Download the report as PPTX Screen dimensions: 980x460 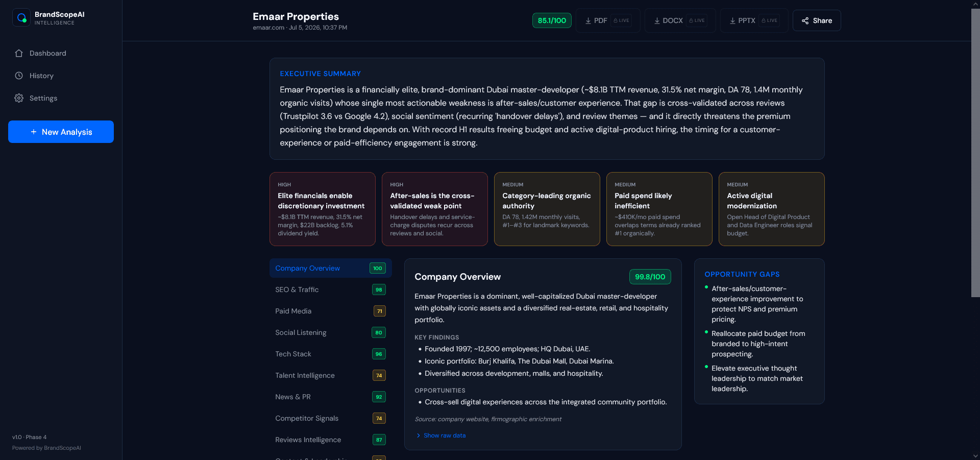click(x=754, y=20)
